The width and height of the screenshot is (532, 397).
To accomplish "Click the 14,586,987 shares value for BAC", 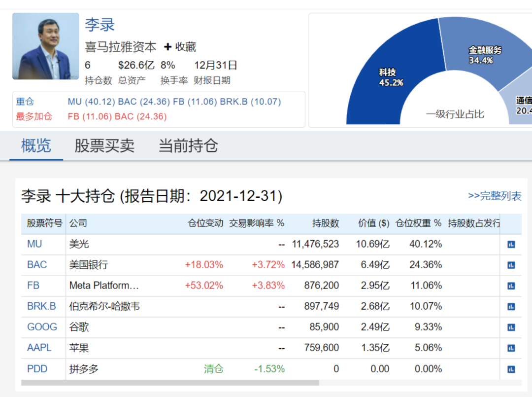I will [x=315, y=264].
